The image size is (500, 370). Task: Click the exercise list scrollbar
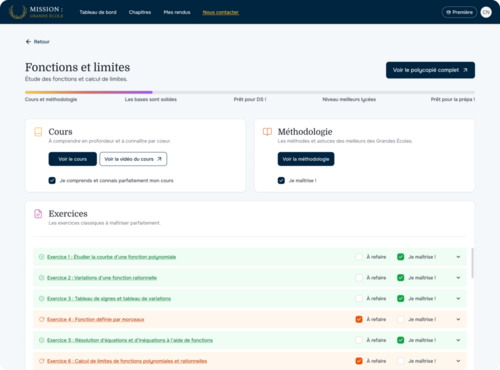tap(472, 263)
